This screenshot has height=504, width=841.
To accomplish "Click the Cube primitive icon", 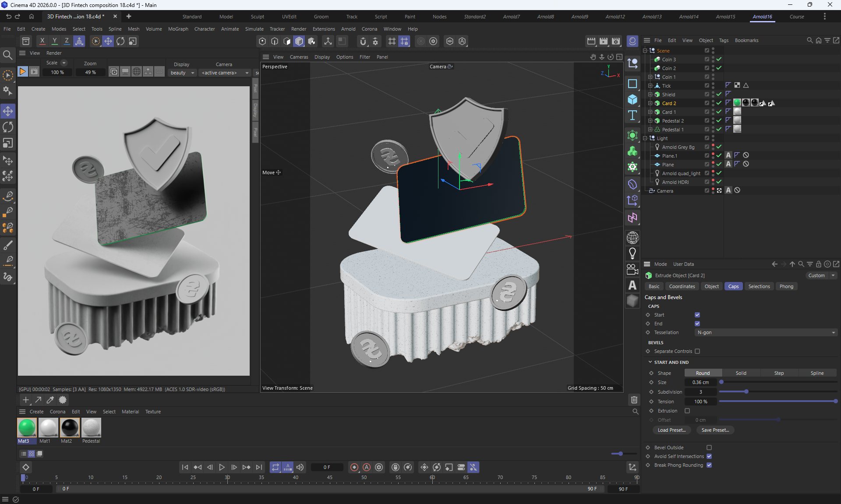I will click(x=633, y=99).
